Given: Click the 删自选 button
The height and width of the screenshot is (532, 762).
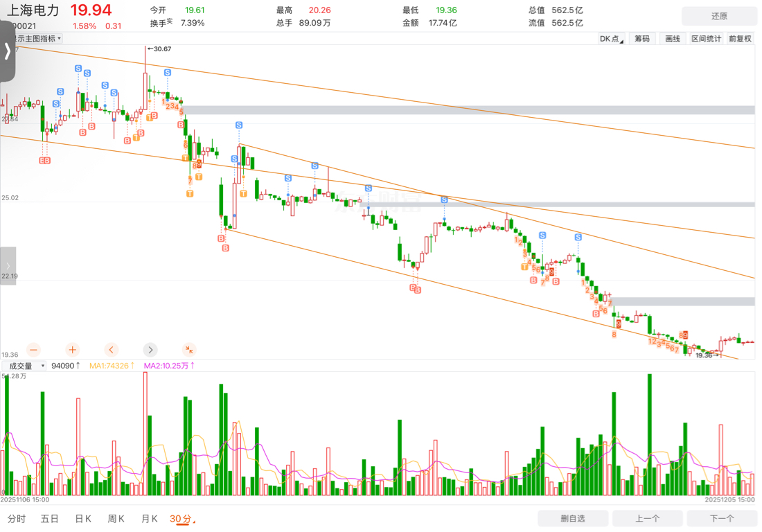Looking at the screenshot, I should coord(573,518).
